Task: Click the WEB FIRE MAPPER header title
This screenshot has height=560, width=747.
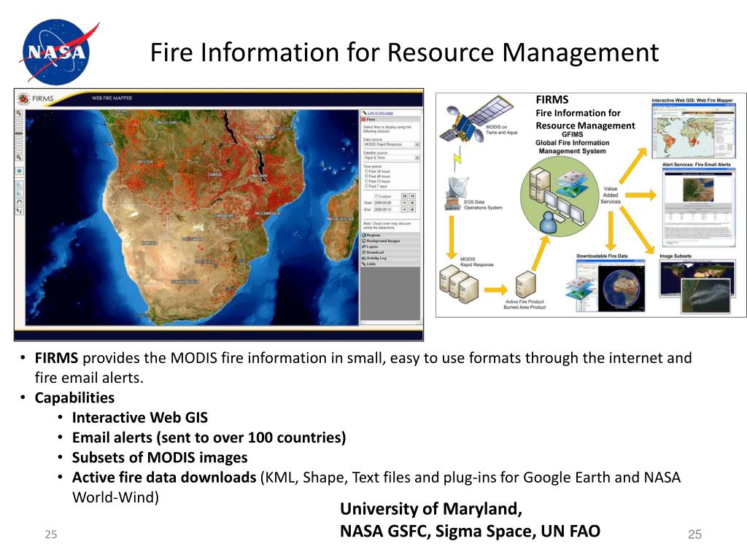Action: tap(112, 98)
